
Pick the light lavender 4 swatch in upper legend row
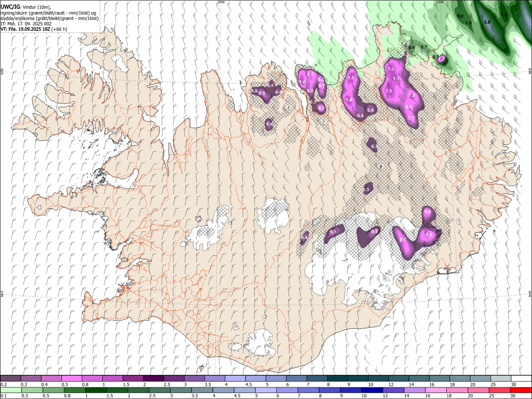[235, 378]
